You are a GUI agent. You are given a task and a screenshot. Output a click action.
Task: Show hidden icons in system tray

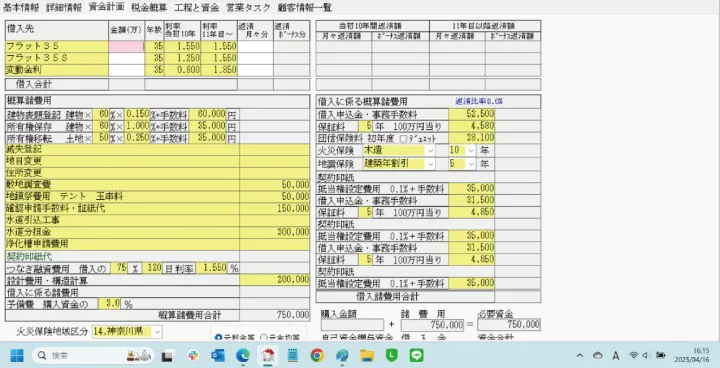click(579, 355)
